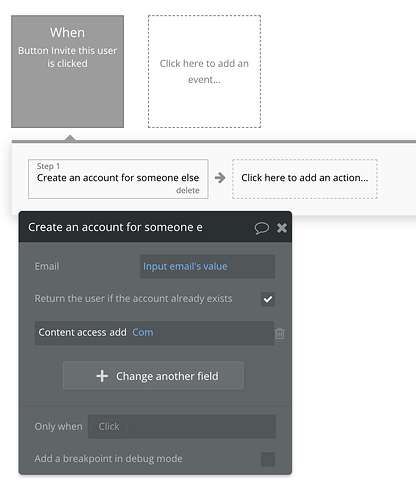Image resolution: width=416 pixels, height=499 pixels.
Task: Click here to add an action box
Action: coord(305,179)
